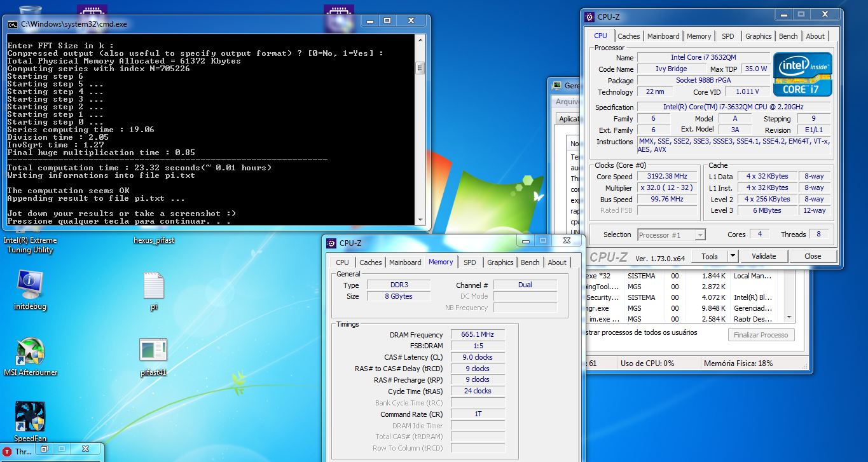Open the Processor #1 selection dropdown
This screenshot has width=868, height=462.
click(x=672, y=234)
